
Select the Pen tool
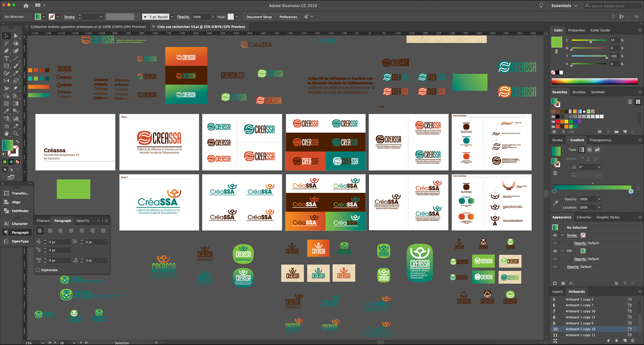tap(6, 51)
